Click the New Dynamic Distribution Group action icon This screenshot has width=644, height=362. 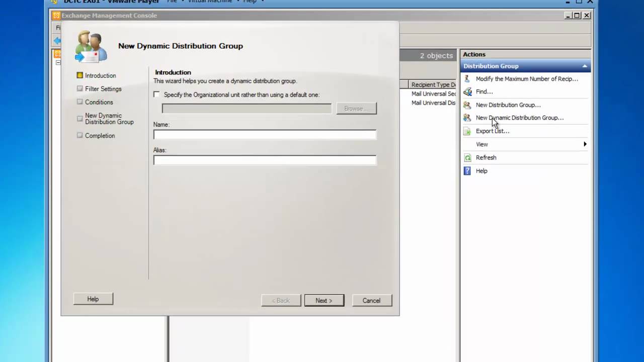[467, 118]
